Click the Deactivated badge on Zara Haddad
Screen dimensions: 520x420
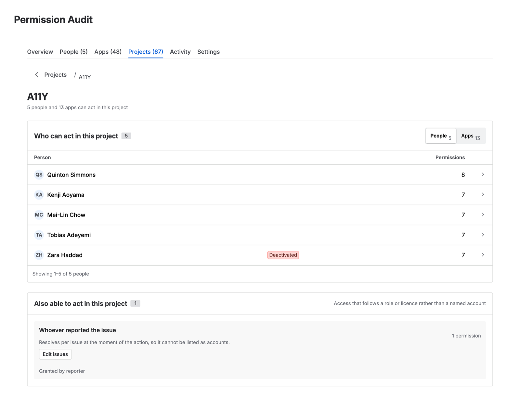click(283, 255)
